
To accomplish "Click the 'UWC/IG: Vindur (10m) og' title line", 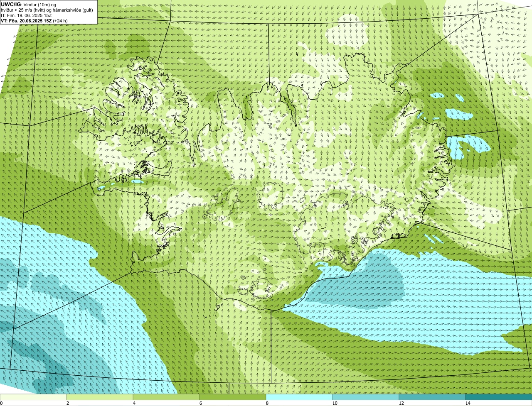I will (29, 4).
